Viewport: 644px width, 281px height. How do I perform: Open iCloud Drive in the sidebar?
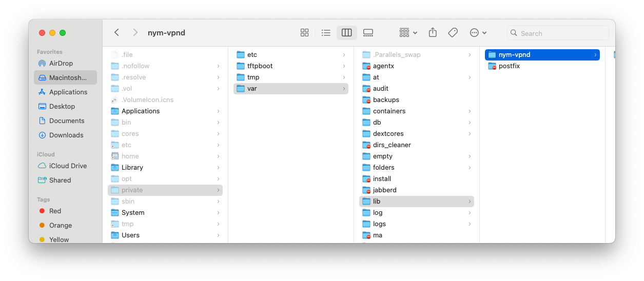[x=65, y=166]
